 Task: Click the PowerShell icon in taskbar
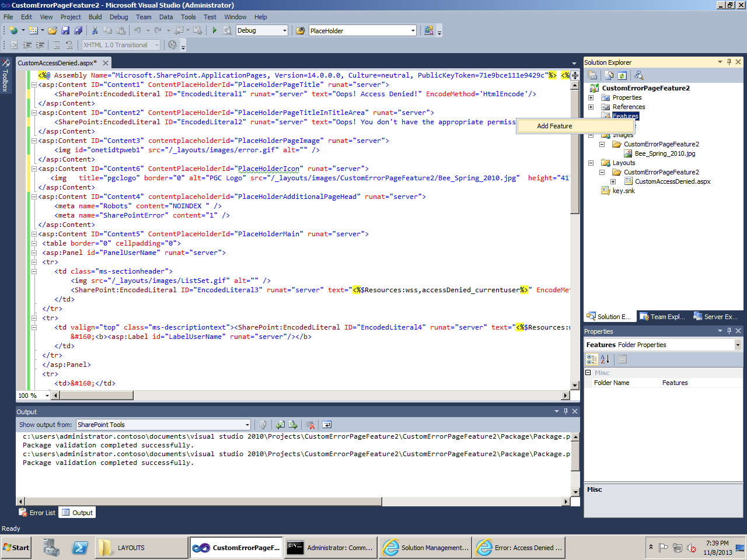click(80, 548)
